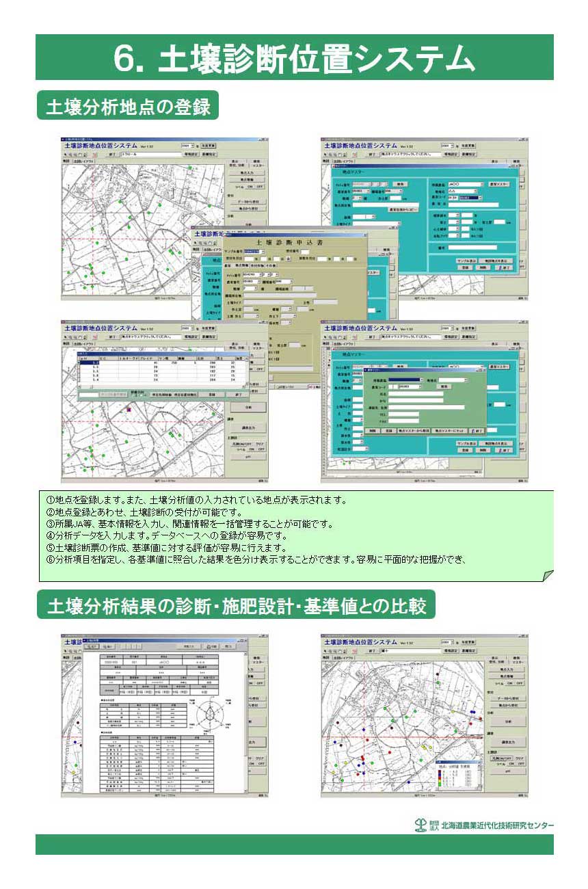Select arrow pointer tool in top-left map window
Image resolution: width=588 pixels, height=889 pixels.
[x=66, y=154]
